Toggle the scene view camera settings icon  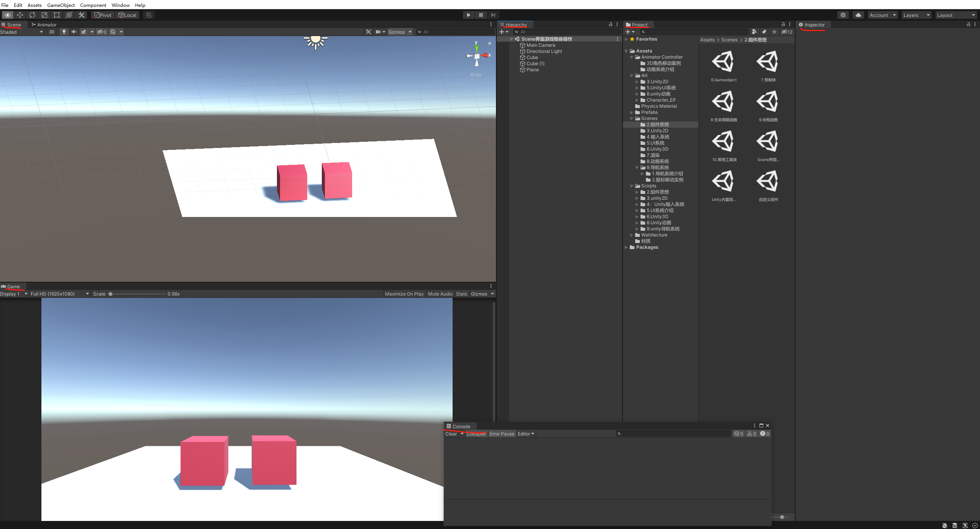378,32
